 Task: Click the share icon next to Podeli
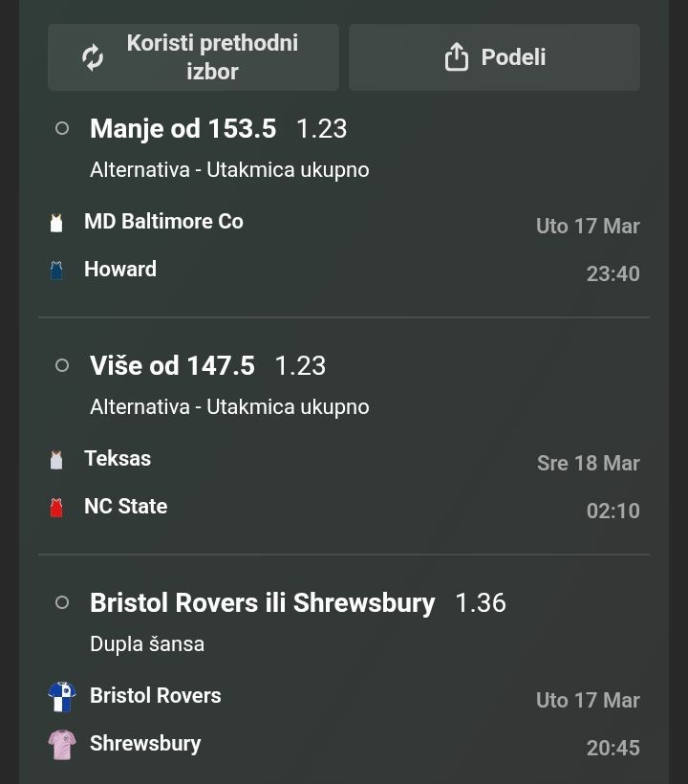pos(457,57)
